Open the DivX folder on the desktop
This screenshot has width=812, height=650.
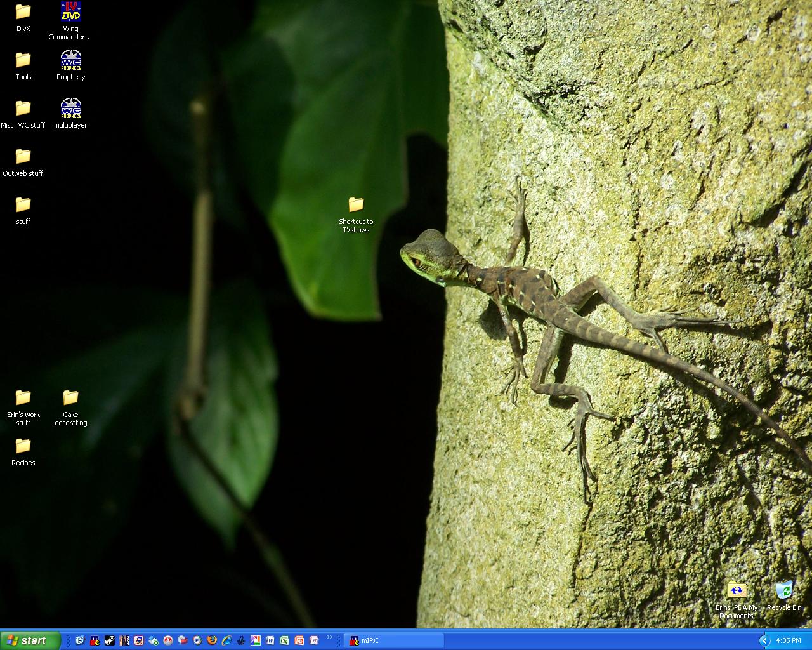(23, 14)
